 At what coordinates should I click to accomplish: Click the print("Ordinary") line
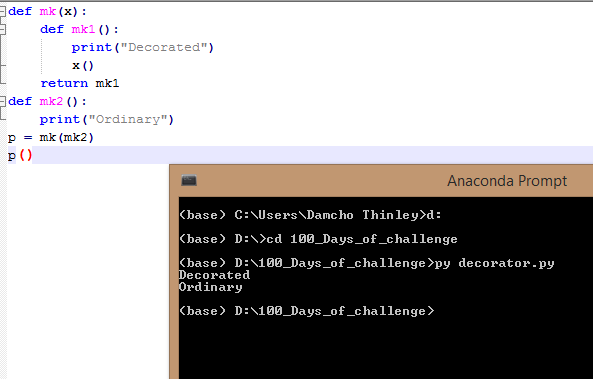(107, 120)
